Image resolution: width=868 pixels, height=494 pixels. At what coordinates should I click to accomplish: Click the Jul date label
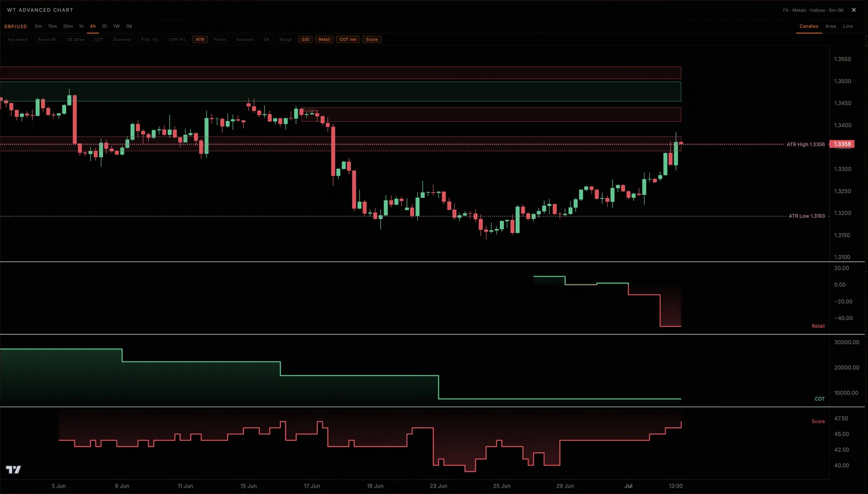click(x=628, y=486)
